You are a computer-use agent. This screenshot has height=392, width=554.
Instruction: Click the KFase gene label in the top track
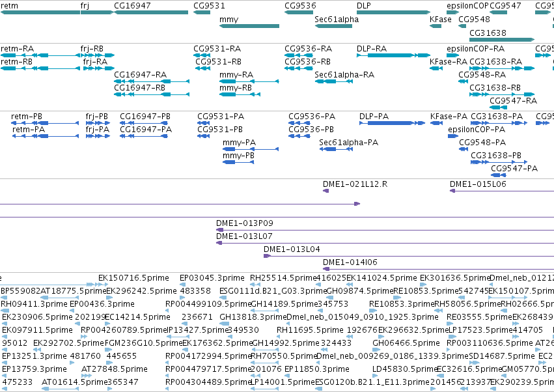coord(440,19)
